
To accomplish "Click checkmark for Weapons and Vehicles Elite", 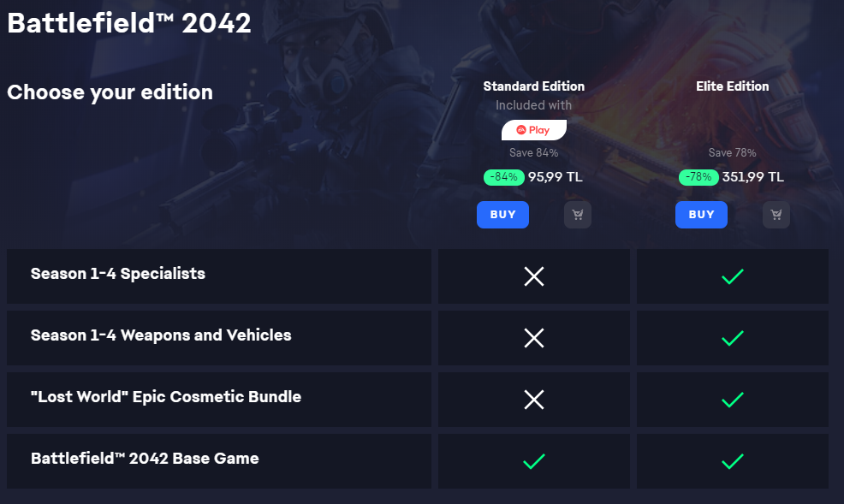I will (733, 338).
